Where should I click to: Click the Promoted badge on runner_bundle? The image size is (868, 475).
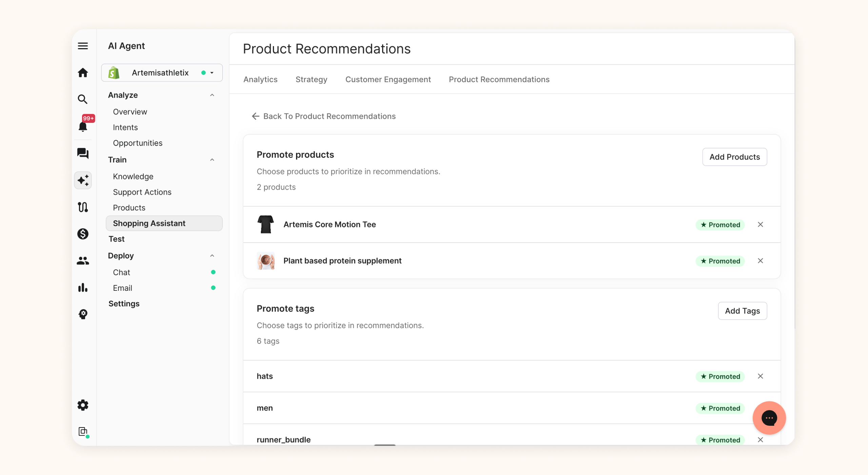pyautogui.click(x=720, y=440)
